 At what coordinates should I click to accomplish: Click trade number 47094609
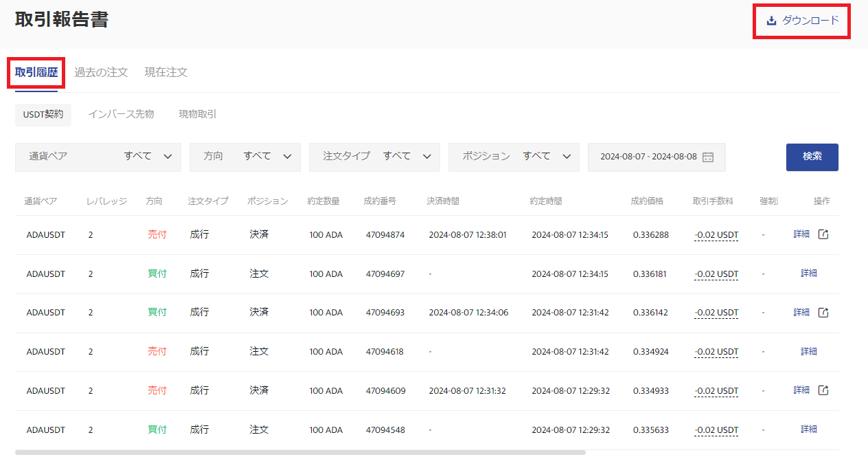385,391
